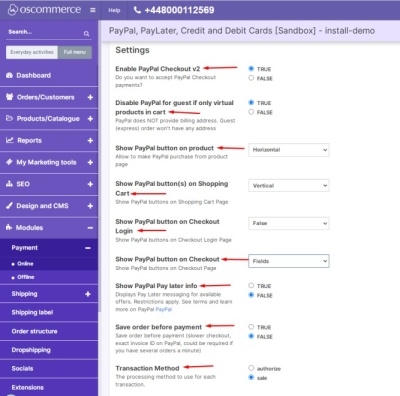Open the Show PayPal button on product dropdown
The height and width of the screenshot is (396, 400).
tap(289, 150)
